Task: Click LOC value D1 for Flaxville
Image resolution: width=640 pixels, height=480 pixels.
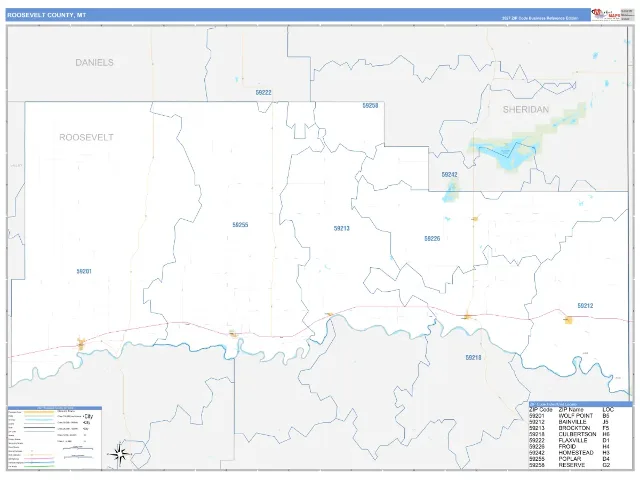Action: tap(606, 440)
